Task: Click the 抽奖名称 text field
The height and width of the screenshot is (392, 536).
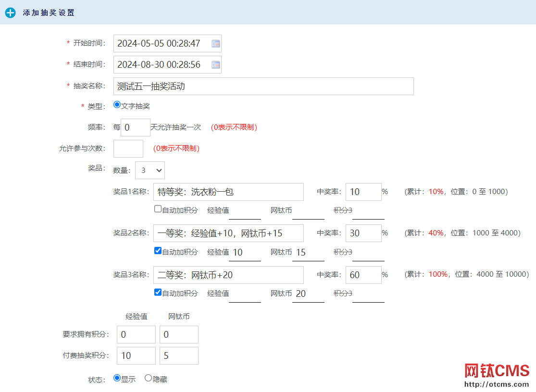Action: coord(263,86)
